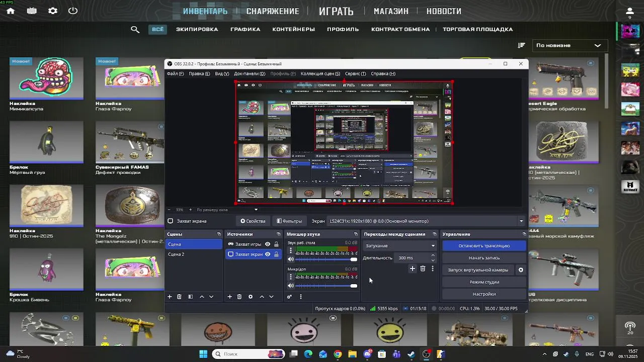This screenshot has height=362, width=644.
Task: Click Режим студии button
Action: pos(484,282)
